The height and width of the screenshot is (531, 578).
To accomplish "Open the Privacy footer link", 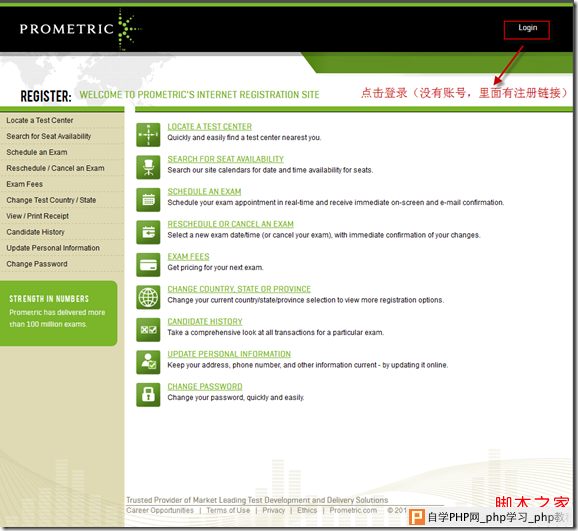I will click(274, 510).
